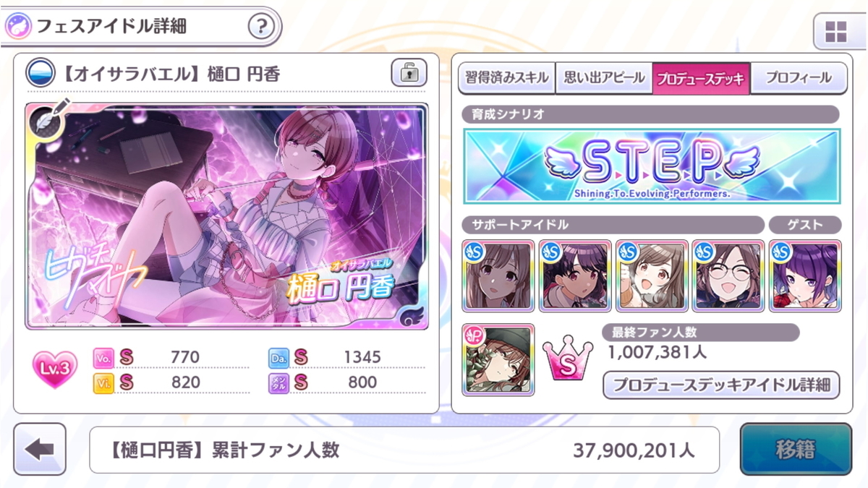This screenshot has height=488, width=868.
Task: Open the プロフィール tab
Action: (799, 78)
